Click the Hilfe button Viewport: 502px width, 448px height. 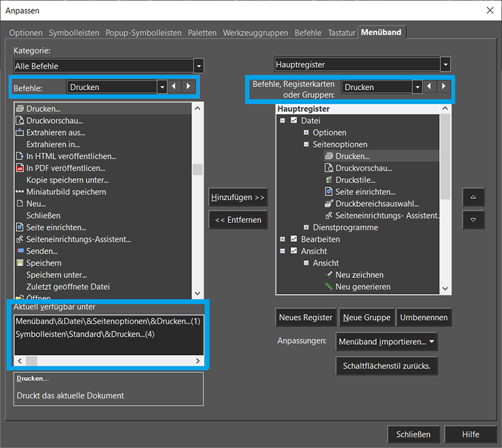coord(471,434)
